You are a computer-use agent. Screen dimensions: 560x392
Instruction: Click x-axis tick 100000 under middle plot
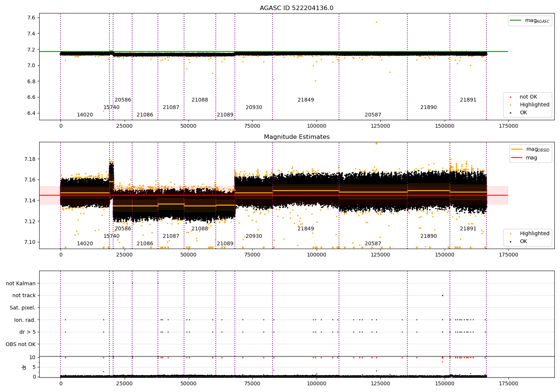[x=317, y=255]
